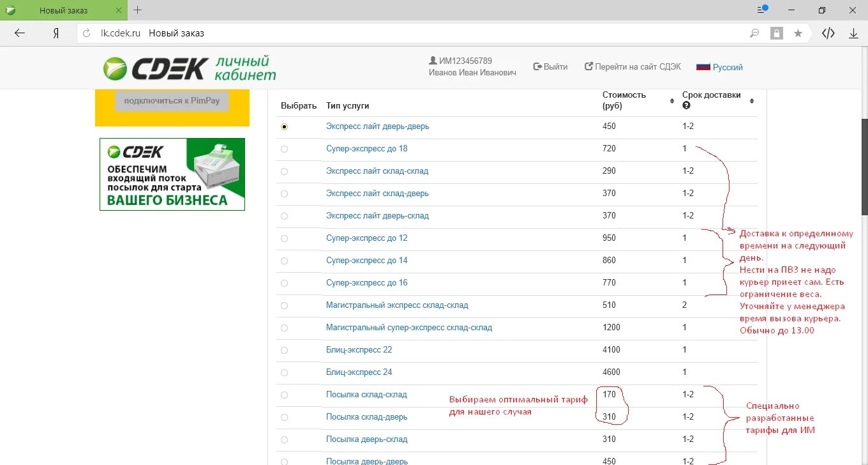The image size is (868, 465).
Task: Open the site security lock icon
Action: pyautogui.click(x=776, y=33)
